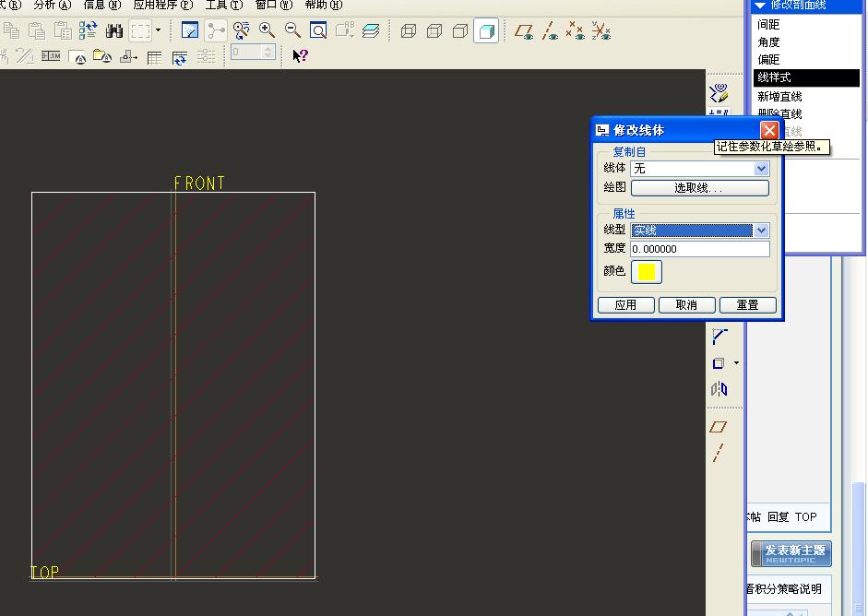The width and height of the screenshot is (868, 616).
Task: Click the update table icon
Action: click(x=180, y=57)
